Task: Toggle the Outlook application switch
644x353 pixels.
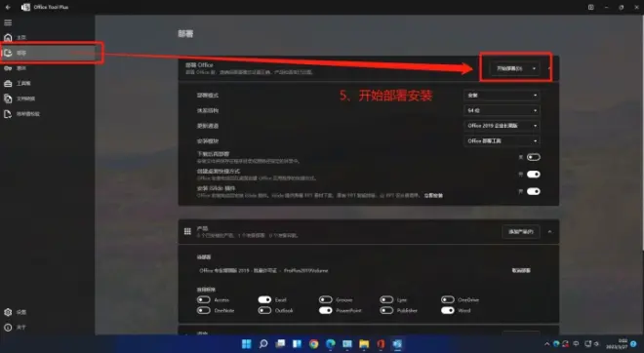Action: (x=264, y=310)
